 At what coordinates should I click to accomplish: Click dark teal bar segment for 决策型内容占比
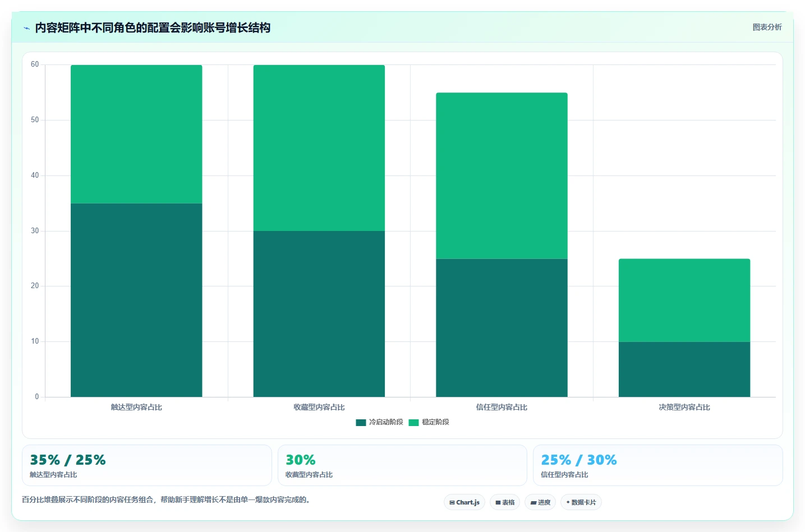[684, 369]
